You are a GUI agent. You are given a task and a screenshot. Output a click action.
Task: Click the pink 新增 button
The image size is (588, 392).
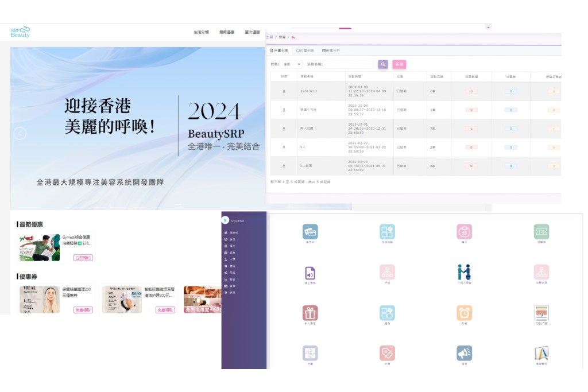pyautogui.click(x=399, y=64)
